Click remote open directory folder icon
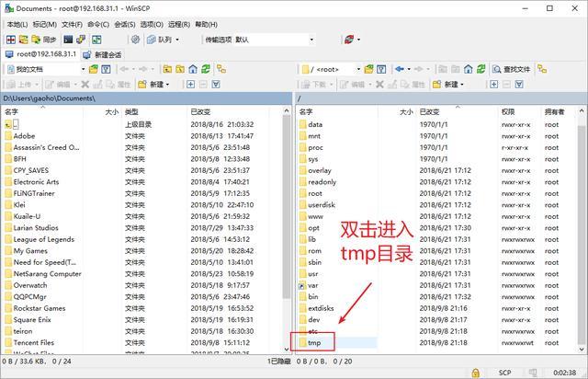This screenshot has height=379, width=588. click(369, 69)
